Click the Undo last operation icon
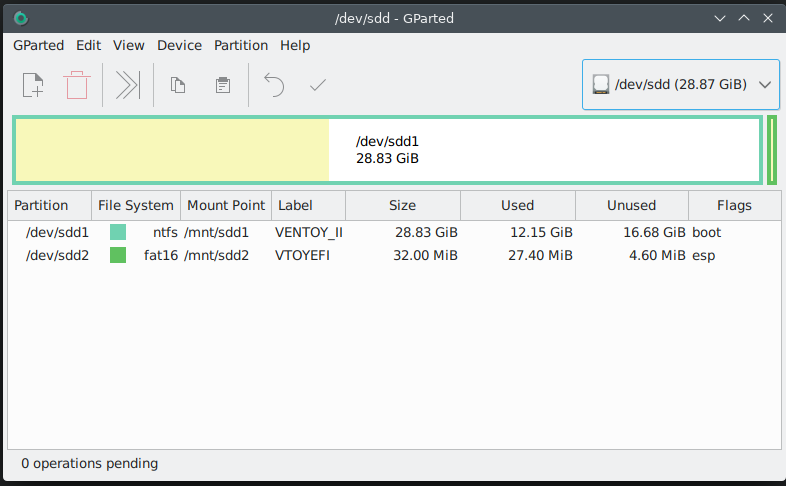 click(274, 85)
